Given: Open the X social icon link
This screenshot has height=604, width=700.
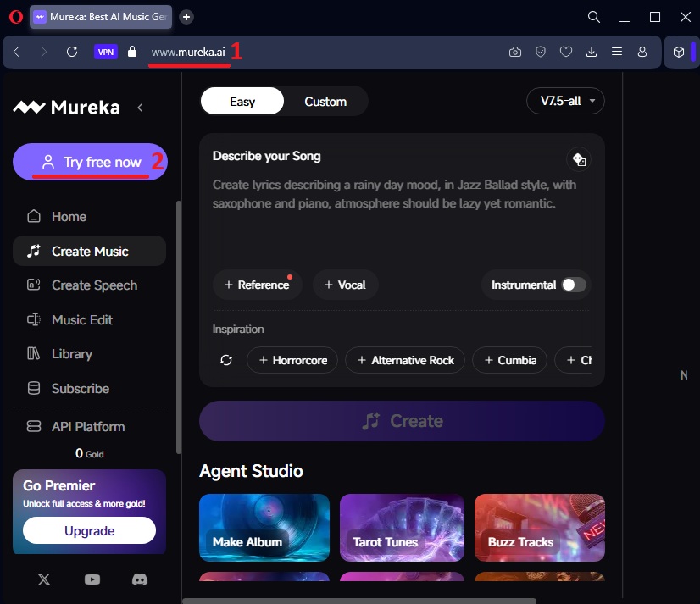Looking at the screenshot, I should 44,579.
